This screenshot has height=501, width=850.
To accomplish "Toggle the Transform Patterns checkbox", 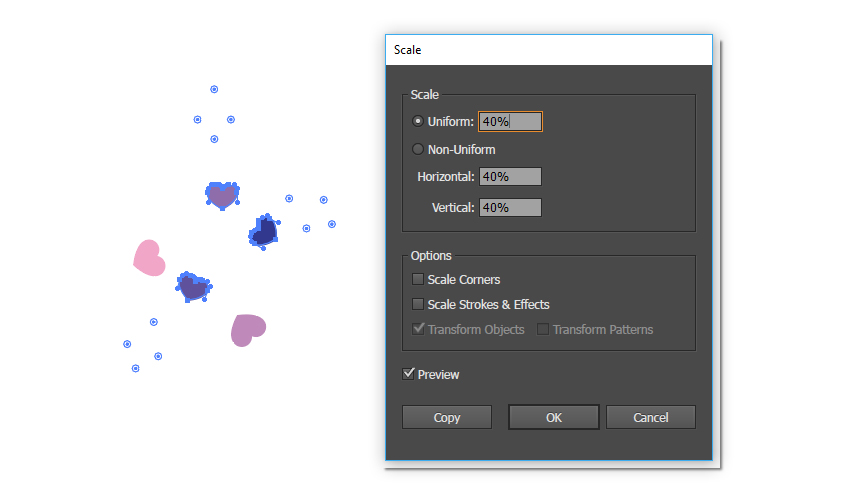I will click(543, 329).
